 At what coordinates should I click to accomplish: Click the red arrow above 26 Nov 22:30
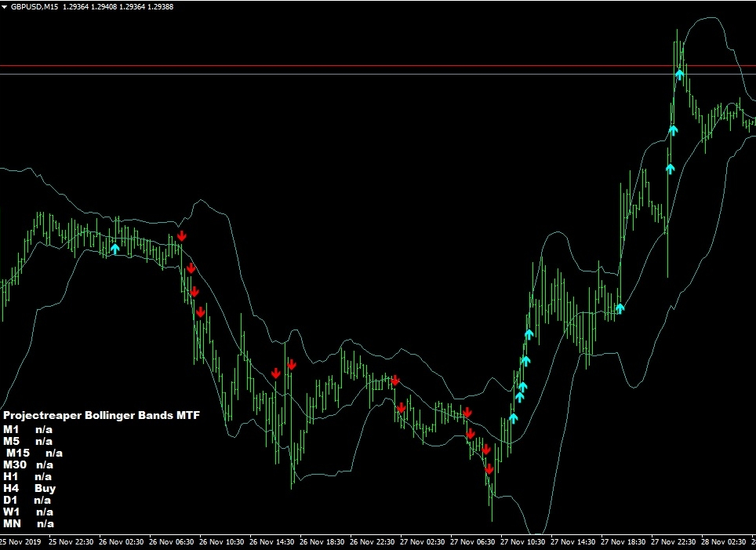395,381
